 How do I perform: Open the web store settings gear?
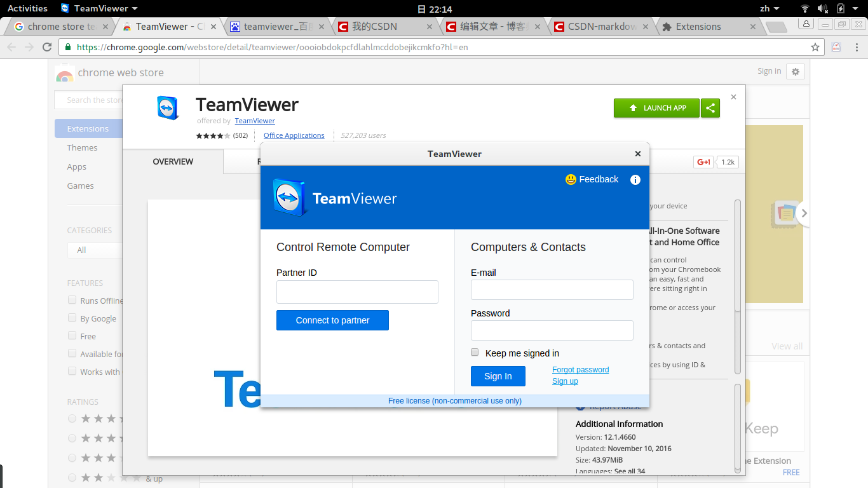coord(796,71)
